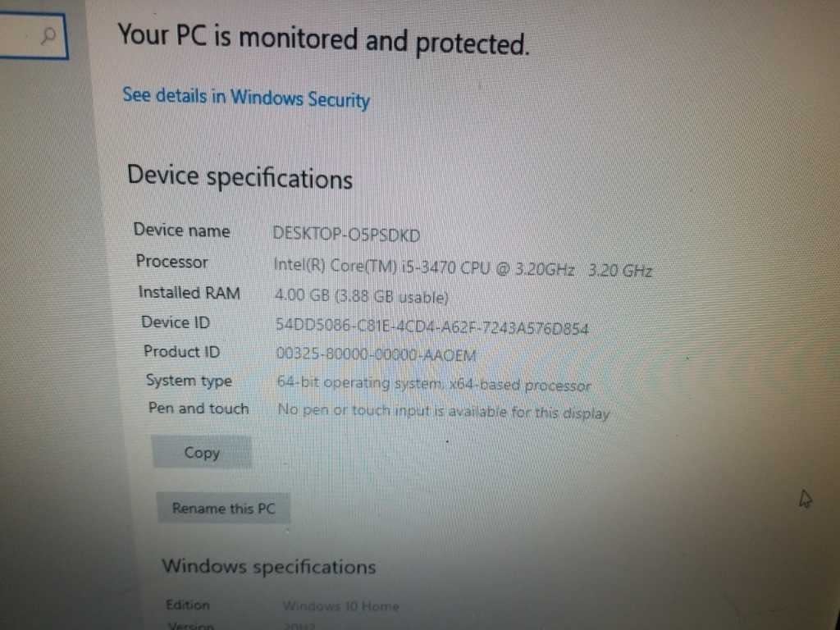Click Your PC is monitored and protected heading
The height and width of the screenshot is (630, 840).
(x=323, y=39)
